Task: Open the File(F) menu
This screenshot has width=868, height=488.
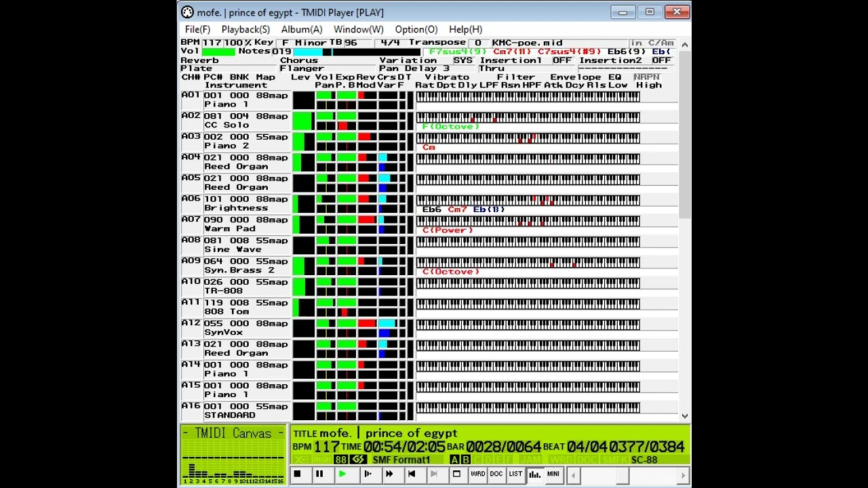Action: [x=197, y=29]
